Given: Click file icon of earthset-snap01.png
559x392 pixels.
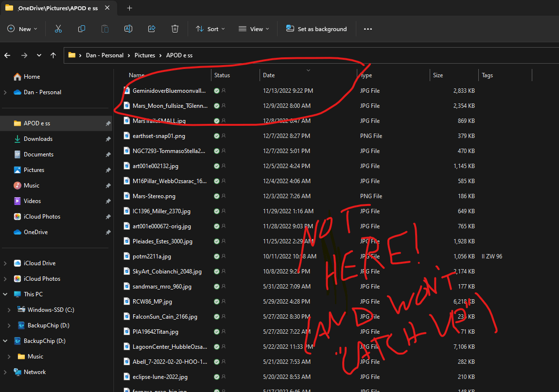Looking at the screenshot, I should coord(126,136).
